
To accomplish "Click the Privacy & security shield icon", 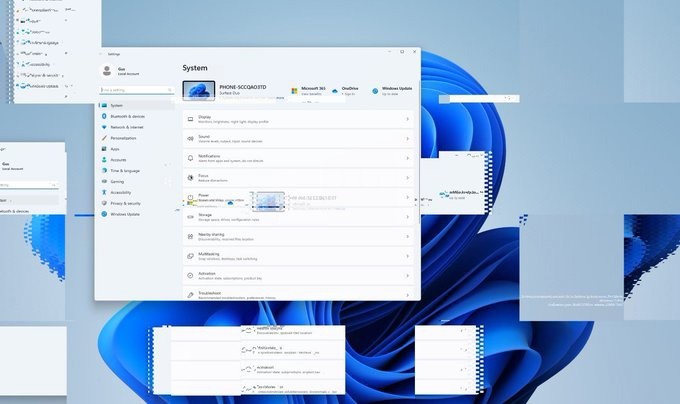I will pyautogui.click(x=104, y=203).
